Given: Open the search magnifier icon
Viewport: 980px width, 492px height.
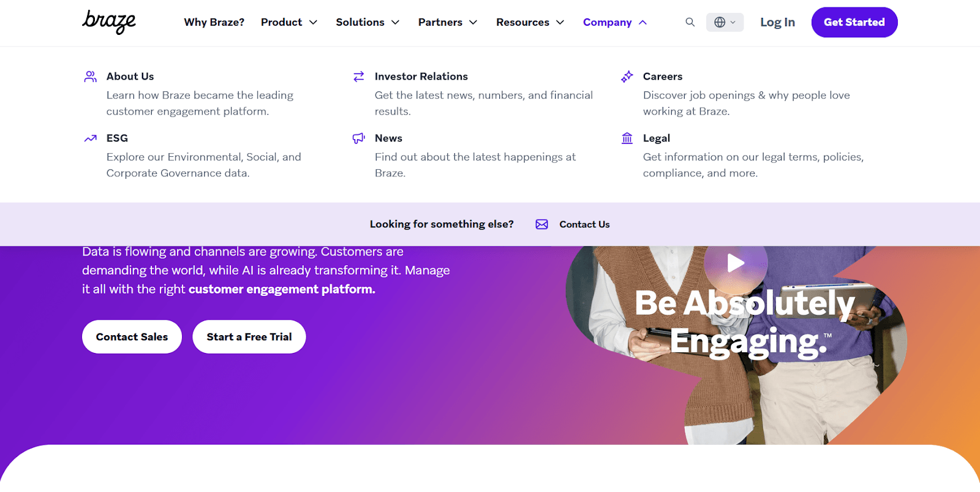Looking at the screenshot, I should (x=690, y=22).
